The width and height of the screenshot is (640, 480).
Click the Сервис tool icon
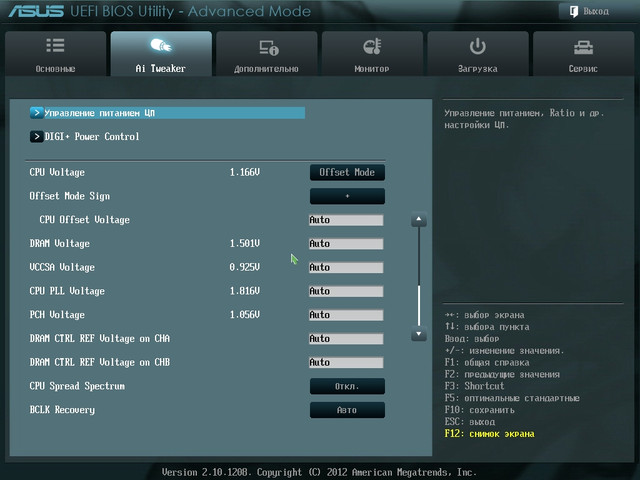tap(584, 48)
